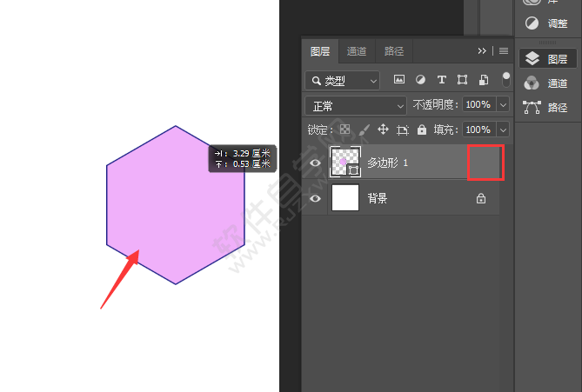Filter layers by shape layer icon
582x392 pixels.
[x=462, y=80]
